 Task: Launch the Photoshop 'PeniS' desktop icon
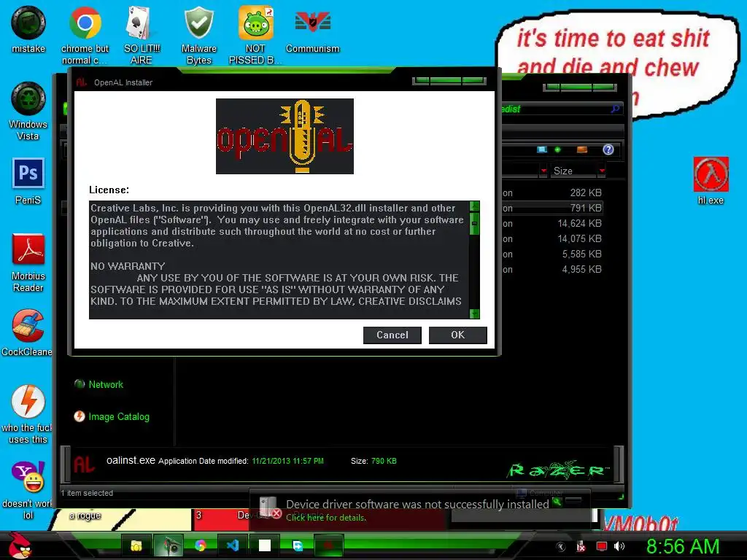tap(28, 181)
